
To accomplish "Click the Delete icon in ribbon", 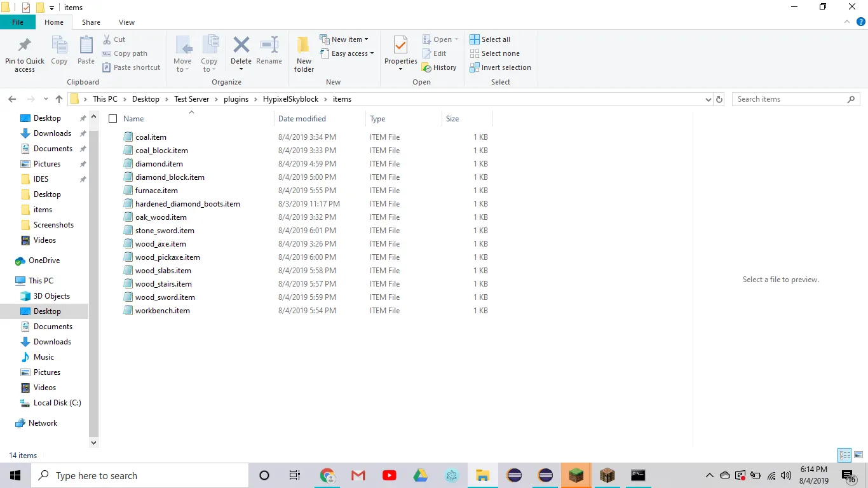I will click(241, 46).
